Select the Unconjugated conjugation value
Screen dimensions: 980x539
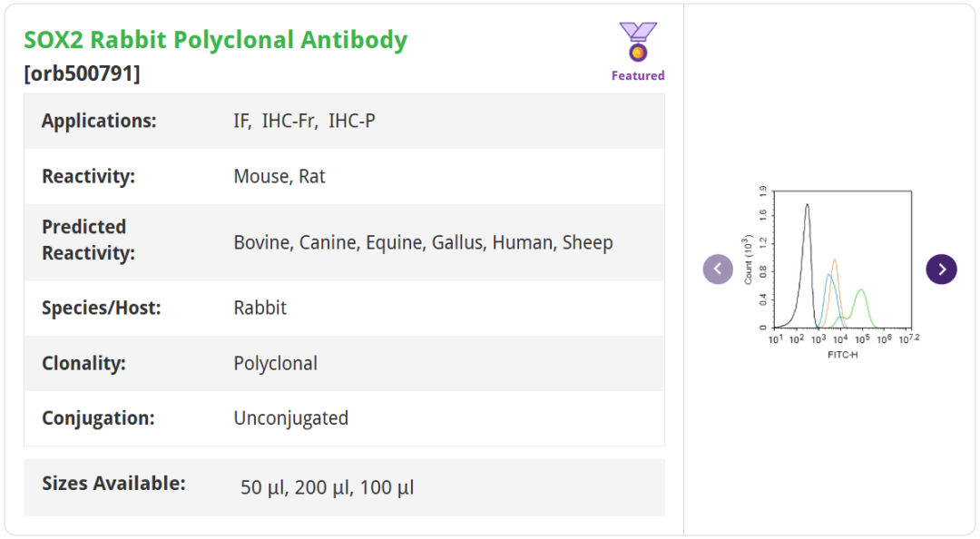point(290,418)
